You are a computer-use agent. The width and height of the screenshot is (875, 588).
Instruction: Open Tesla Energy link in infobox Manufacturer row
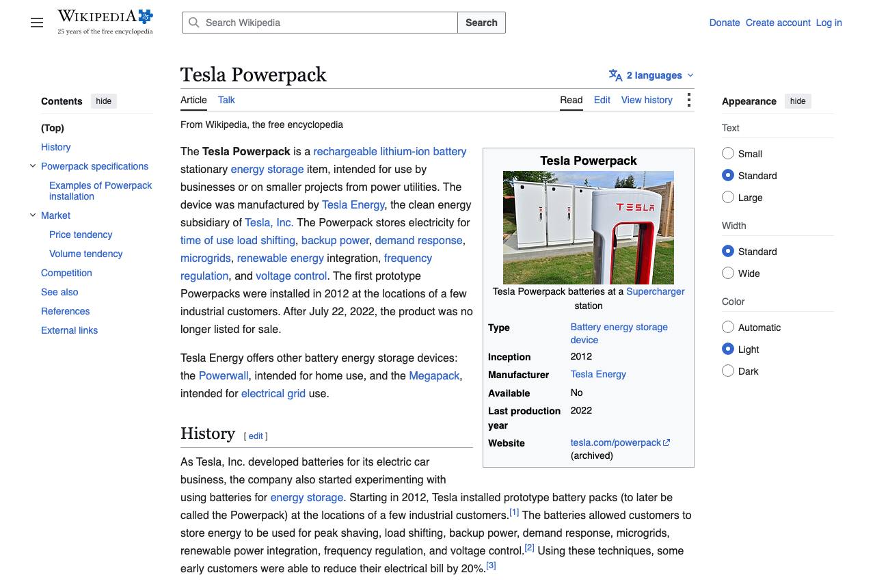pyautogui.click(x=598, y=375)
